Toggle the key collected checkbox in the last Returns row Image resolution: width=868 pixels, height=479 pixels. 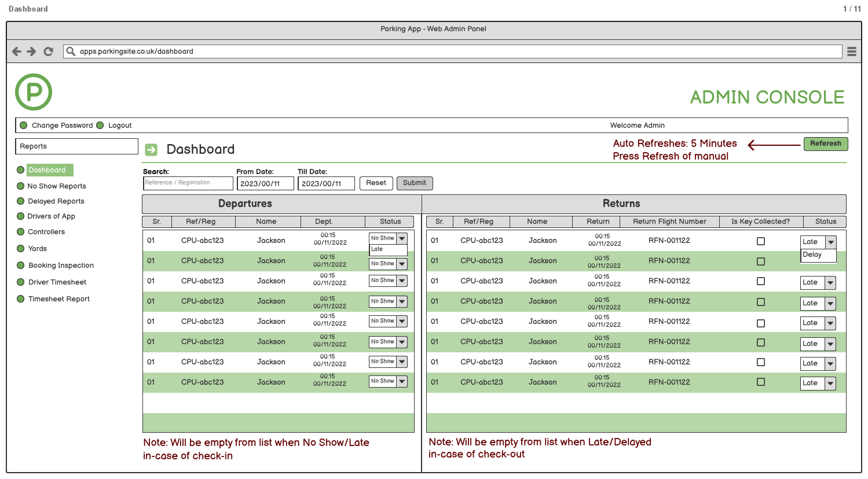pyautogui.click(x=760, y=382)
